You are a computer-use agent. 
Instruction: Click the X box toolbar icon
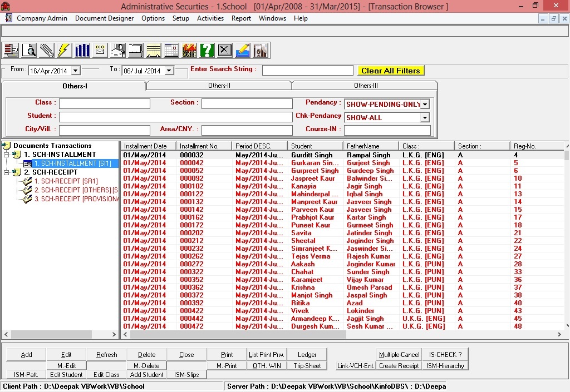pos(225,50)
